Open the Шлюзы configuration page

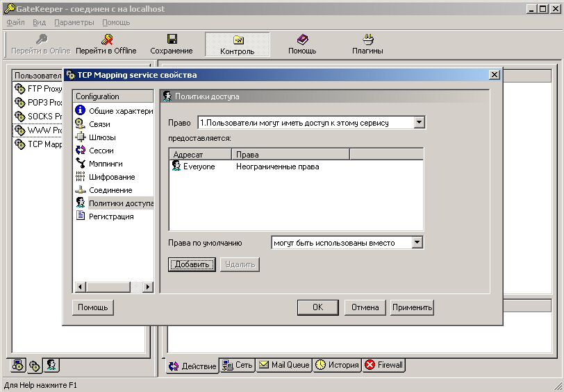(95, 137)
